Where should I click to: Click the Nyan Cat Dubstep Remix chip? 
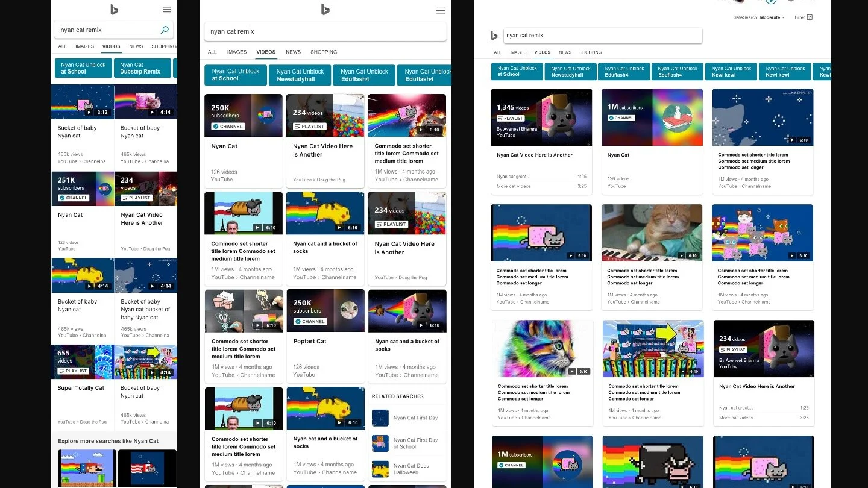[143, 68]
